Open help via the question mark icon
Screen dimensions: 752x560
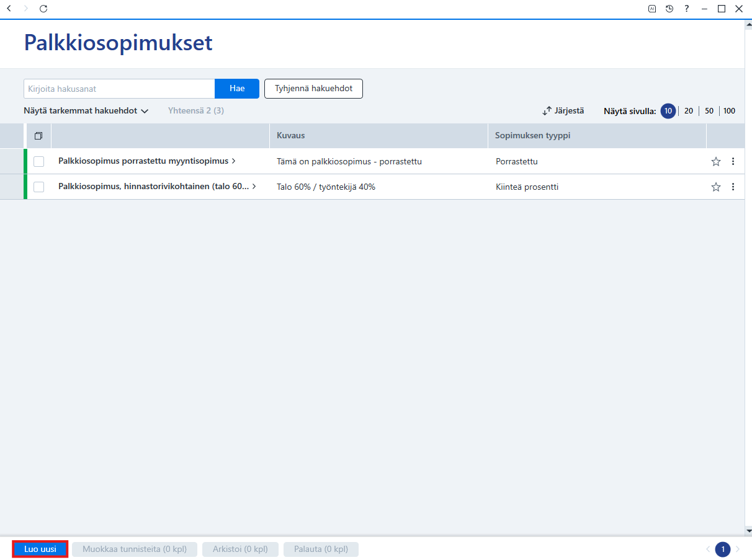click(x=687, y=9)
